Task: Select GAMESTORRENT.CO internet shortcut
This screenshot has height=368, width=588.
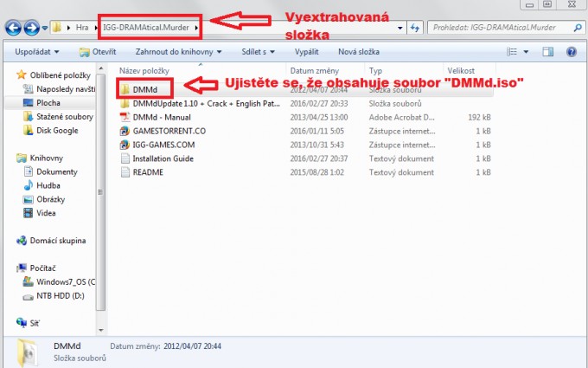Action: [x=169, y=131]
